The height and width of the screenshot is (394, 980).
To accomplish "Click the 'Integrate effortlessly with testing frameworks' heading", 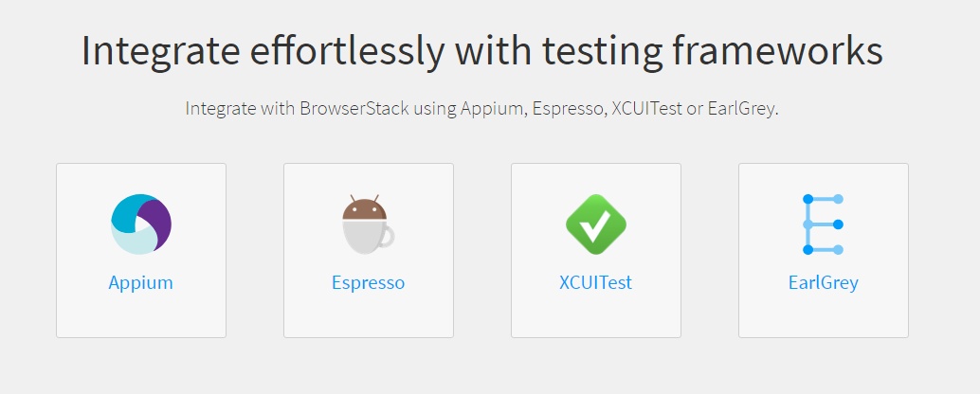I will (x=481, y=50).
